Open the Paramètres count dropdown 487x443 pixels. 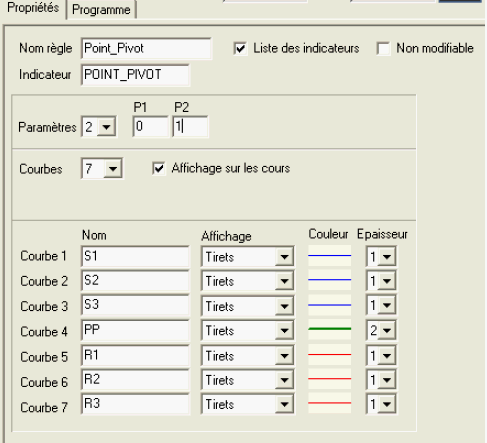[107, 127]
